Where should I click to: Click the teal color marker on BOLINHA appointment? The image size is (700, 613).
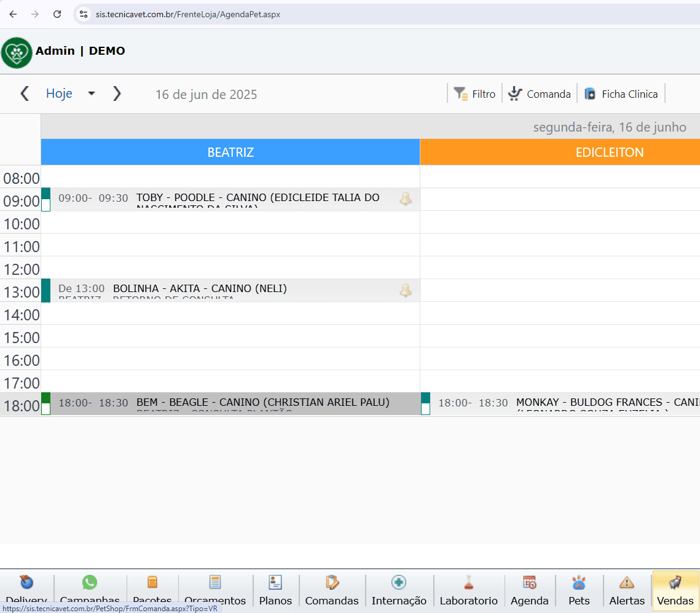[45, 290]
